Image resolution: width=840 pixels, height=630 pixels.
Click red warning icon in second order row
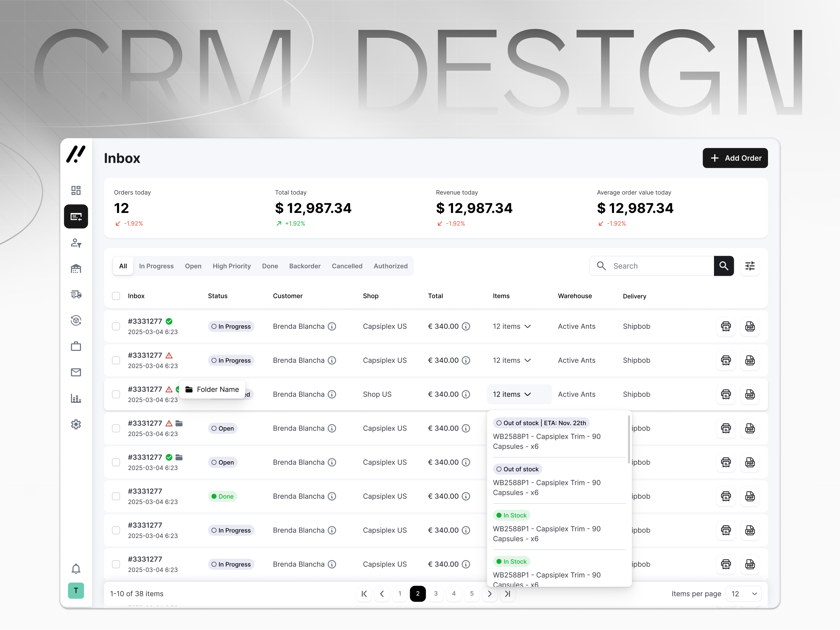point(169,356)
